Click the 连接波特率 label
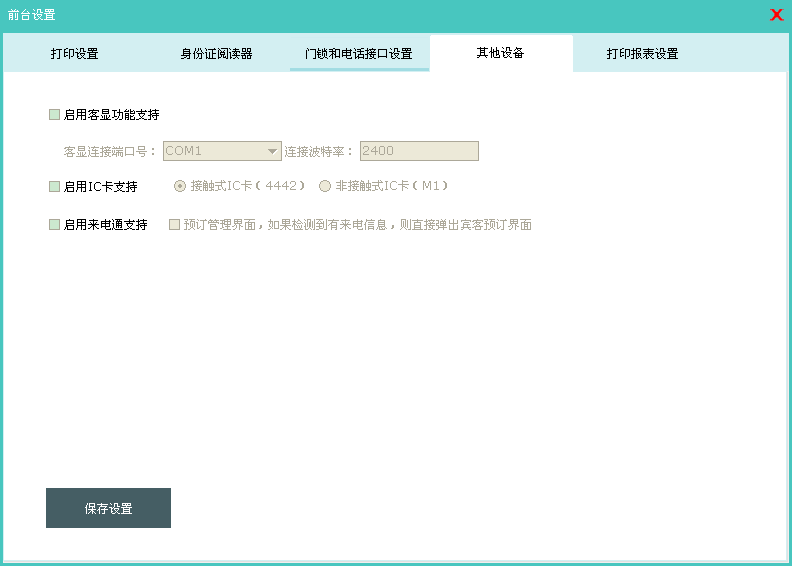 pos(319,152)
